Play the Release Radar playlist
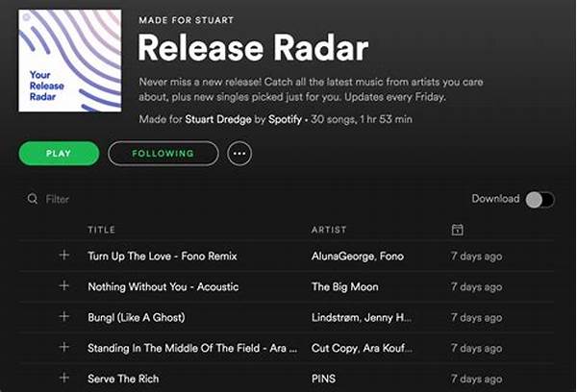The image size is (577, 392). 59,154
